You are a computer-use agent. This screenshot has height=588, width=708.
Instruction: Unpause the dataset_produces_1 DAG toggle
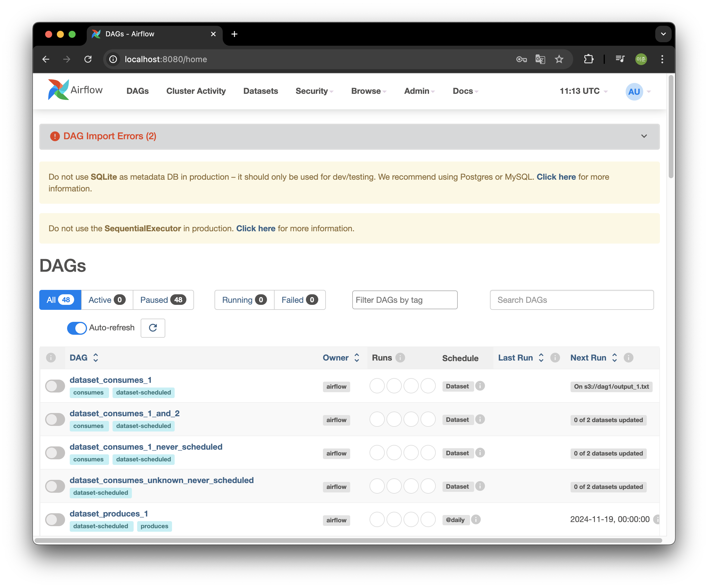tap(55, 520)
